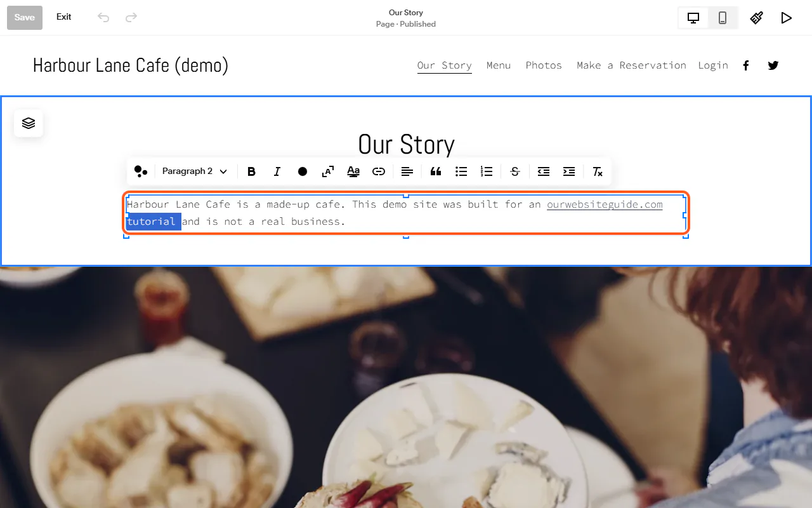This screenshot has height=508, width=812.
Task: Open site styles paintbrush
Action: pos(757,18)
